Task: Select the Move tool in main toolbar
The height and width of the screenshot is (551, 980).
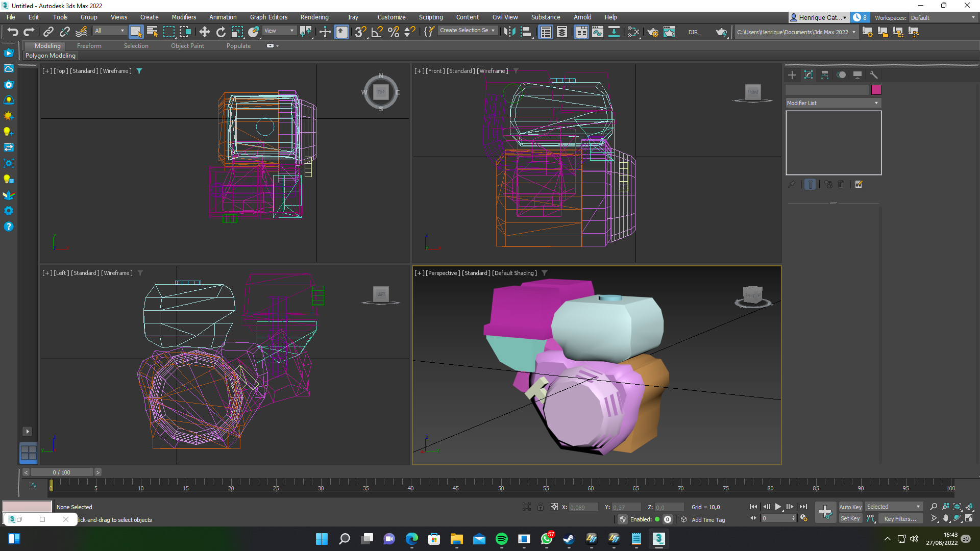Action: point(204,32)
